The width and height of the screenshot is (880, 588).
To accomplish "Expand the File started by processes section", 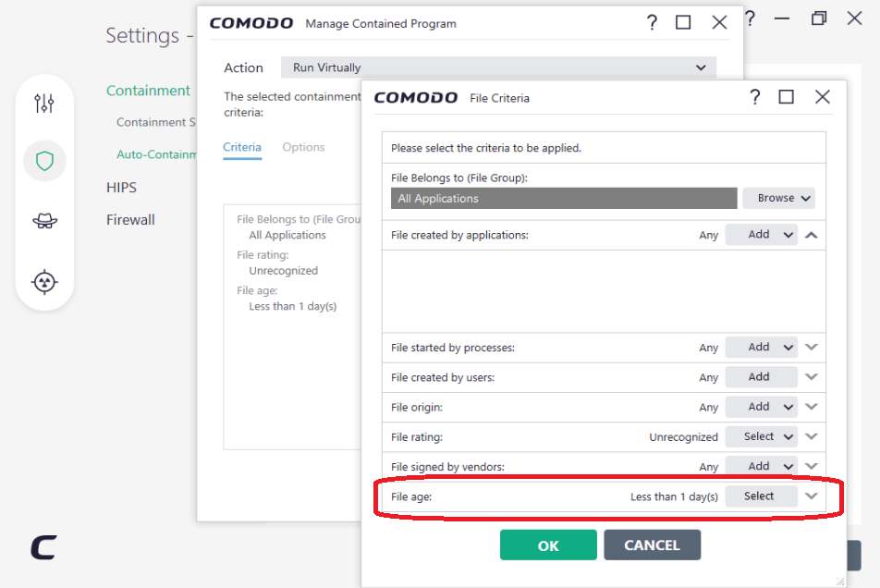I will tap(812, 348).
